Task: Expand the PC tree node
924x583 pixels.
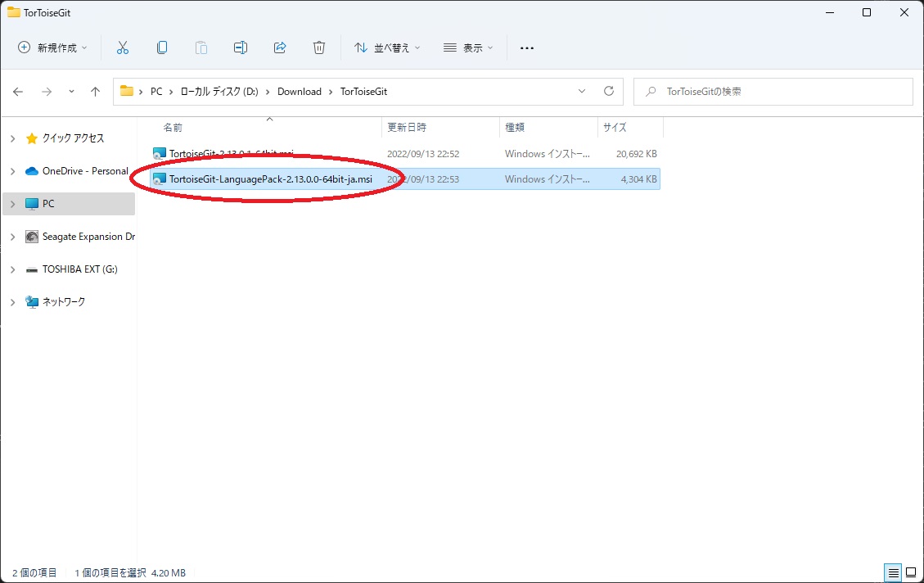Action: click(x=13, y=204)
